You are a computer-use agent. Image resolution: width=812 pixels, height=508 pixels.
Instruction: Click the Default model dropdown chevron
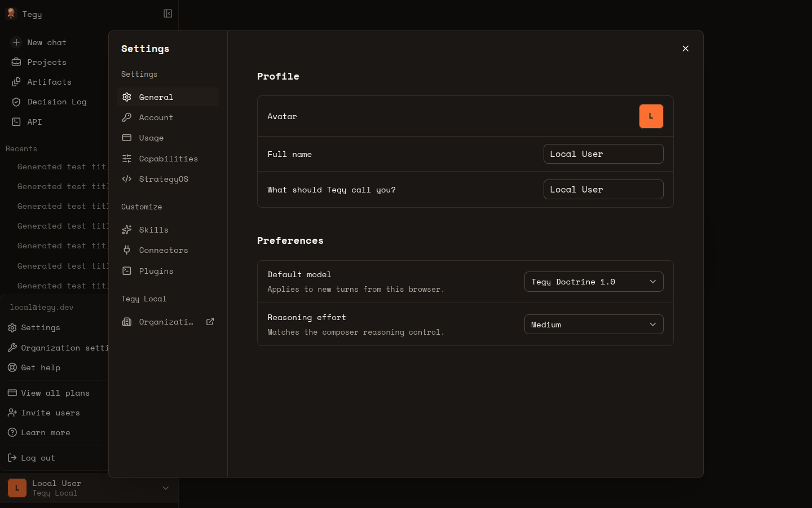[653, 282]
